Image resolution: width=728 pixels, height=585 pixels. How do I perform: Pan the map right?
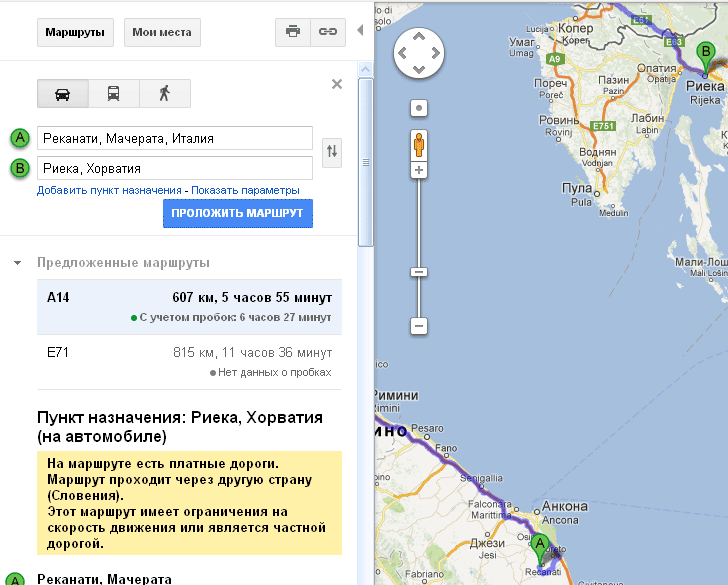click(436, 53)
